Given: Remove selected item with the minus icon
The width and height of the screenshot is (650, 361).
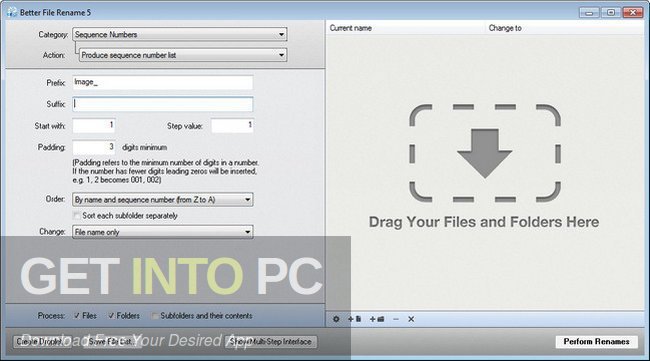Looking at the screenshot, I should tap(396, 319).
